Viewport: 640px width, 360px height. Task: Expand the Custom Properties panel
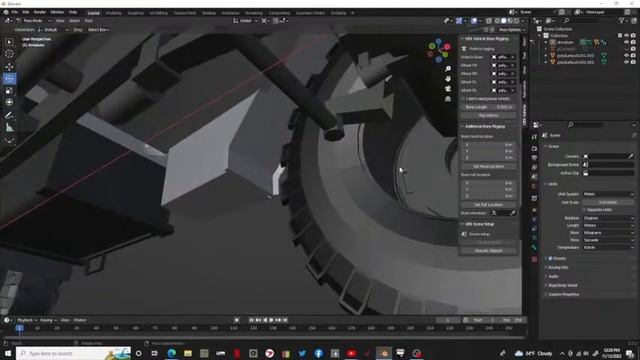tap(563, 294)
